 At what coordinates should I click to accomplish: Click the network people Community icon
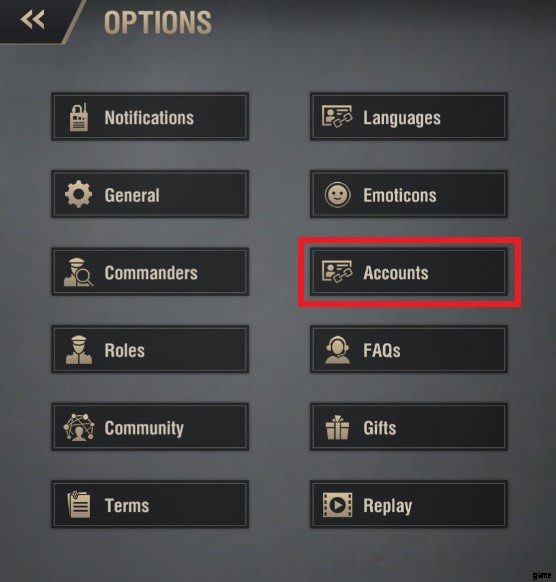click(x=79, y=427)
